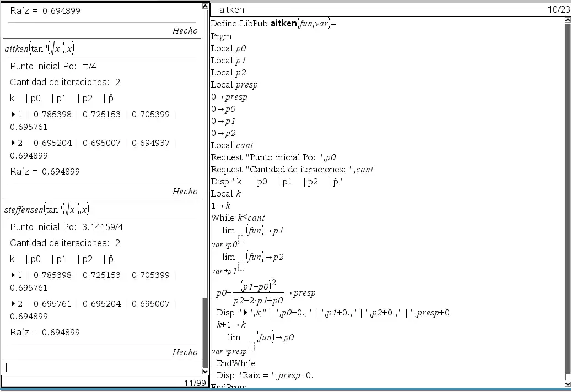Click scroll up arrow of program editor
The height and width of the screenshot is (392, 571).
pos(568,20)
